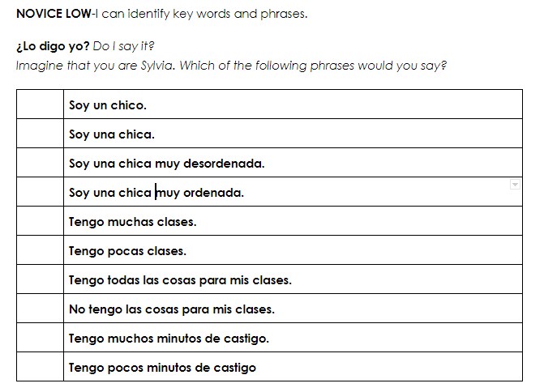Place the cursor in 'Soy una chica muy desordenada.'
This screenshot has height=392, width=544.
click(x=167, y=164)
